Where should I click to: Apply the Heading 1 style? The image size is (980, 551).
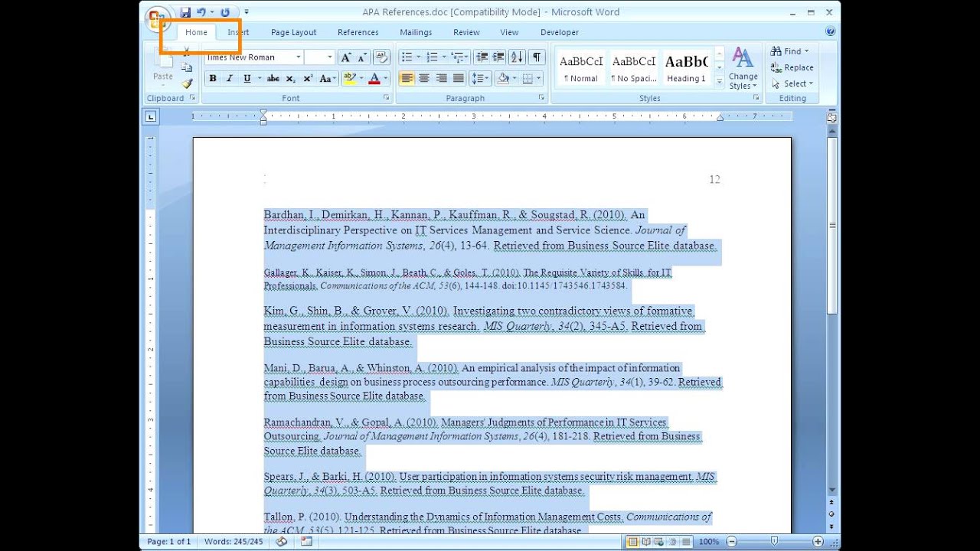(686, 67)
